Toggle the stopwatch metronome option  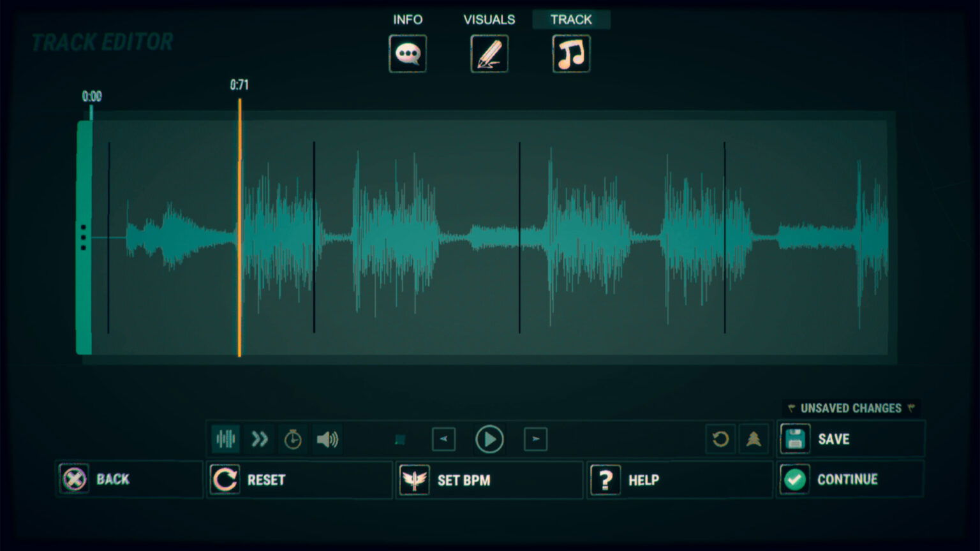click(292, 439)
